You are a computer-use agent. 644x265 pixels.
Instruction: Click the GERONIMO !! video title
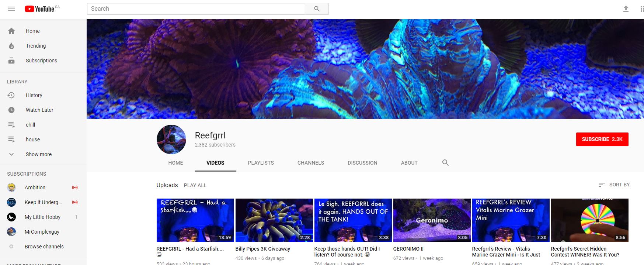click(408, 249)
